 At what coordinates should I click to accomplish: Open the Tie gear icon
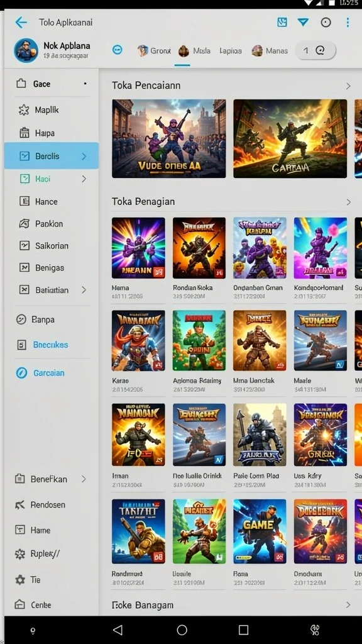pos(19,579)
